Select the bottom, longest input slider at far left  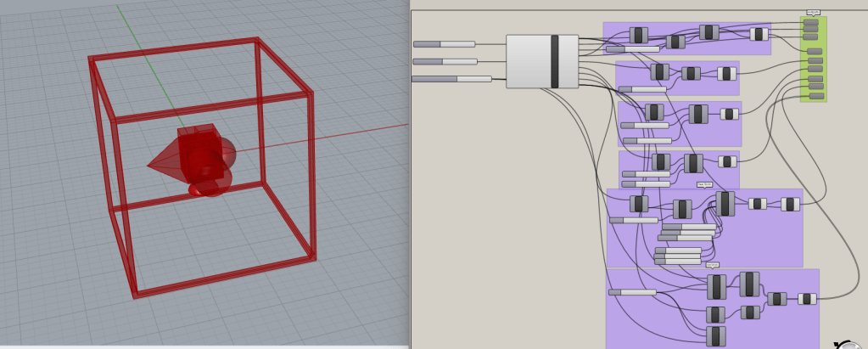[451, 79]
